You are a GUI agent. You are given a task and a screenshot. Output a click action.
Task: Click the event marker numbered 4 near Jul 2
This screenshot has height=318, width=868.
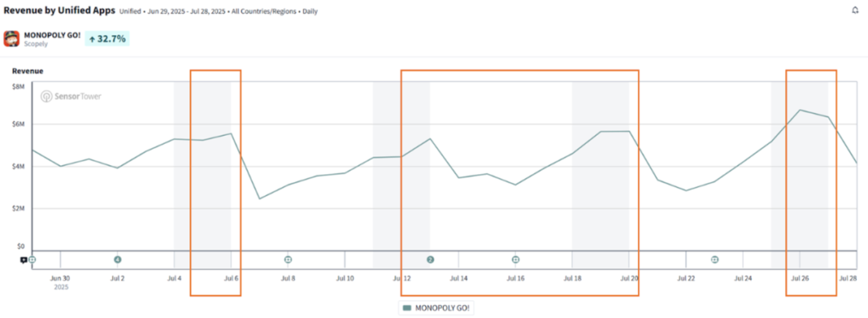(x=117, y=260)
